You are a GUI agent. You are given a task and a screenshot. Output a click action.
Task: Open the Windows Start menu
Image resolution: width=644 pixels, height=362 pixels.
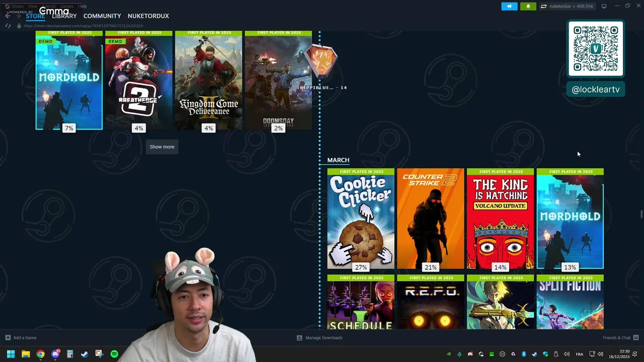[11, 354]
